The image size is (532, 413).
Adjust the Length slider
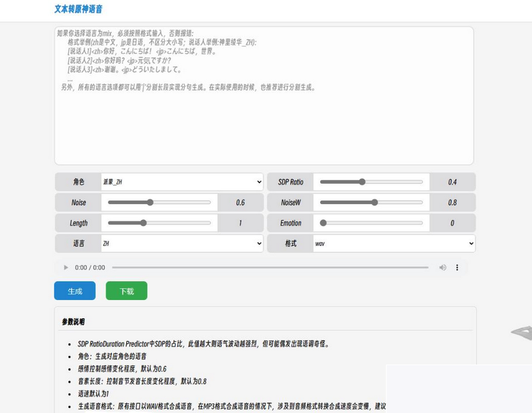(x=144, y=223)
